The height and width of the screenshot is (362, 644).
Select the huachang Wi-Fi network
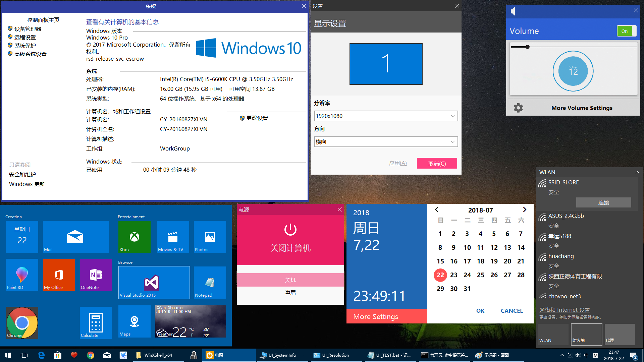pos(587,261)
